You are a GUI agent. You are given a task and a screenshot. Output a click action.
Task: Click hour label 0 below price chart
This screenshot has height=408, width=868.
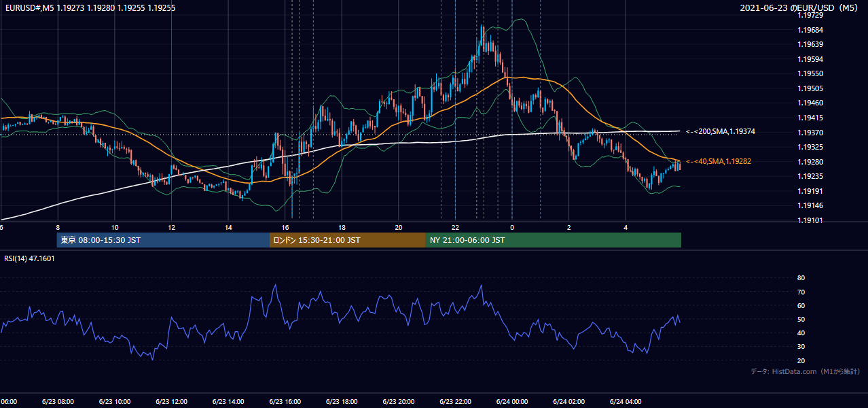512,227
